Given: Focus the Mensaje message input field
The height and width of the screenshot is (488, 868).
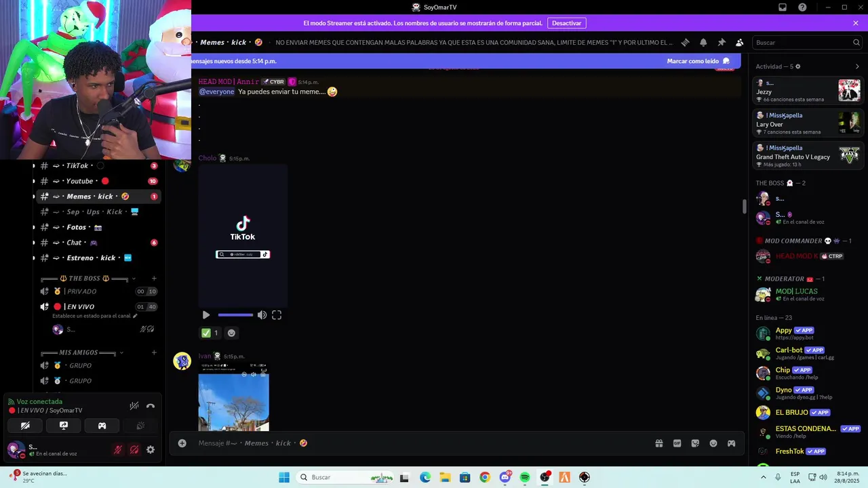Looking at the screenshot, I should 420,443.
